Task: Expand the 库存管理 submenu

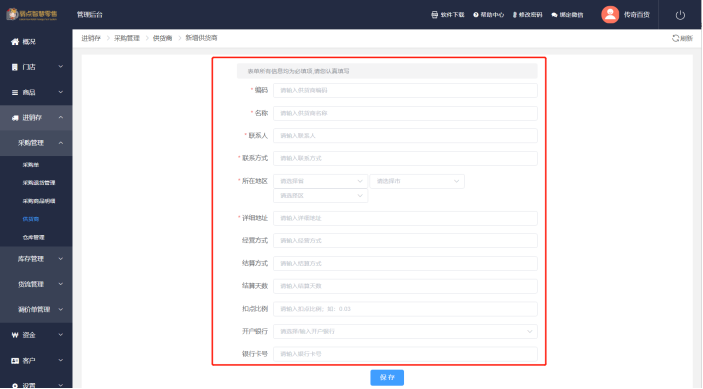Action: click(x=36, y=259)
